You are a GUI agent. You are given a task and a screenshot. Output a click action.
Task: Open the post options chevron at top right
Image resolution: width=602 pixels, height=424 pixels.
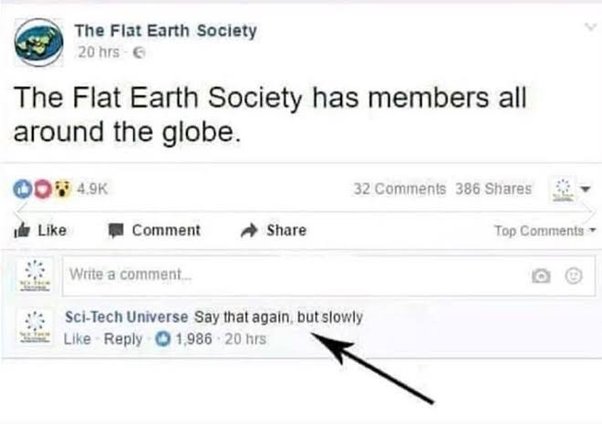590,27
